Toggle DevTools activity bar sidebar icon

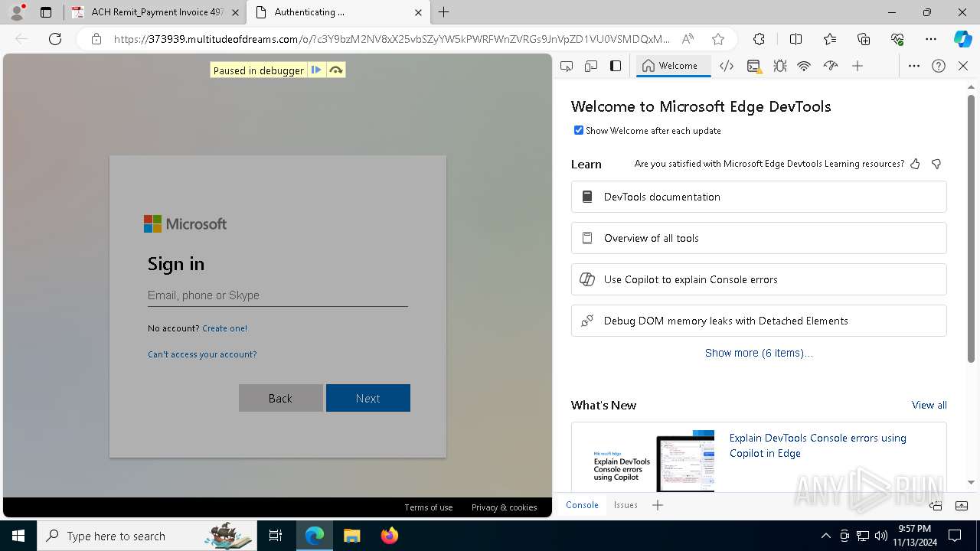(x=616, y=66)
